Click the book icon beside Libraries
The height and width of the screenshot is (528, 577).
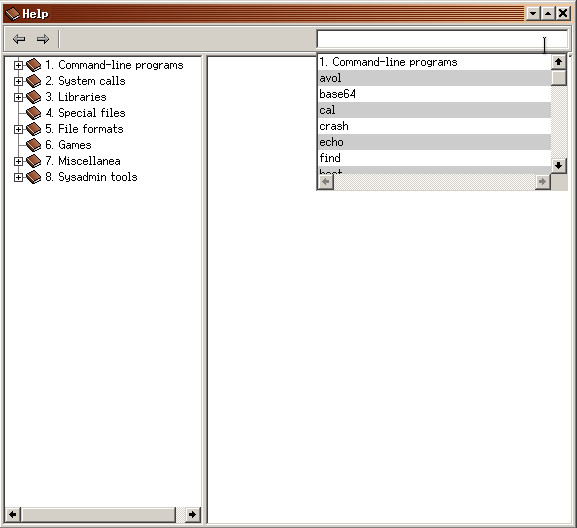[x=33, y=97]
